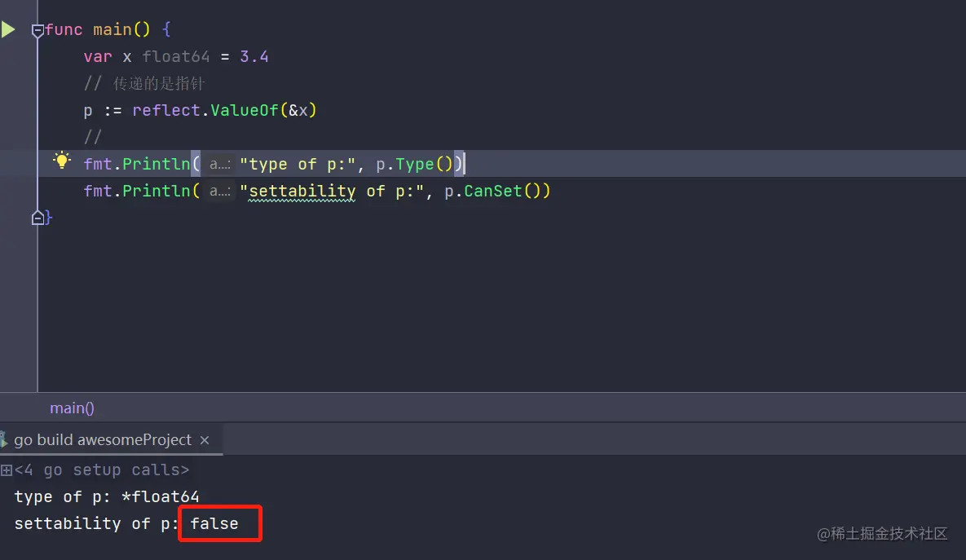
Task: Click the underlined word settability
Action: click(302, 192)
